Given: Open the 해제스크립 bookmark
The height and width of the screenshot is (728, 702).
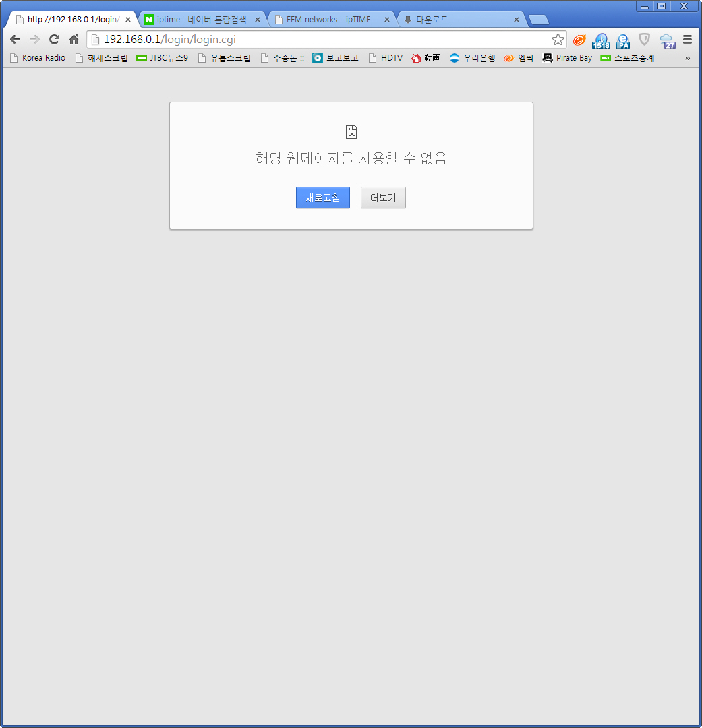Looking at the screenshot, I should [x=102, y=58].
